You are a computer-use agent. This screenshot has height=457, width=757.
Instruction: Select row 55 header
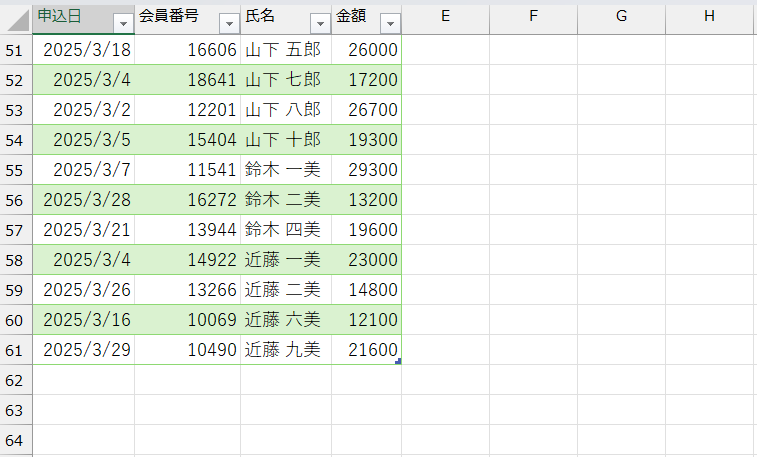click(16, 169)
